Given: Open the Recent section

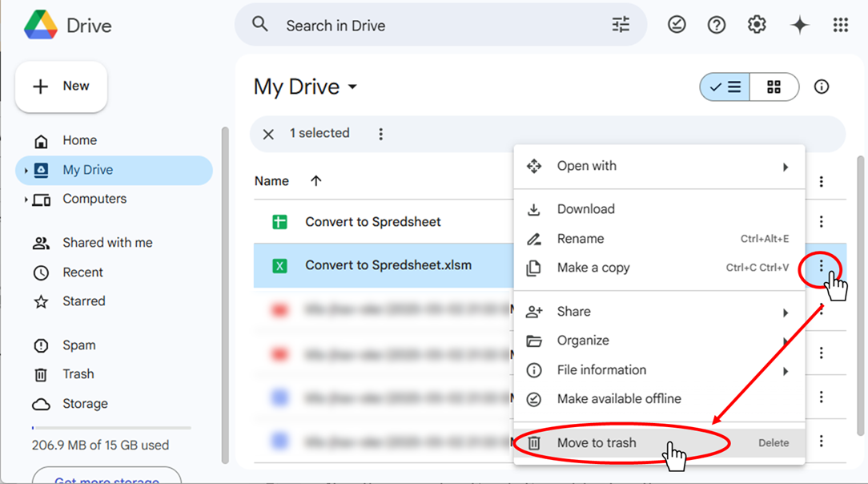Looking at the screenshot, I should tap(82, 272).
